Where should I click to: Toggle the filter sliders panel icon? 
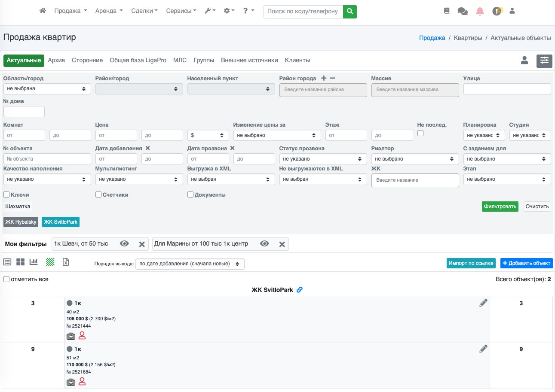click(x=544, y=61)
